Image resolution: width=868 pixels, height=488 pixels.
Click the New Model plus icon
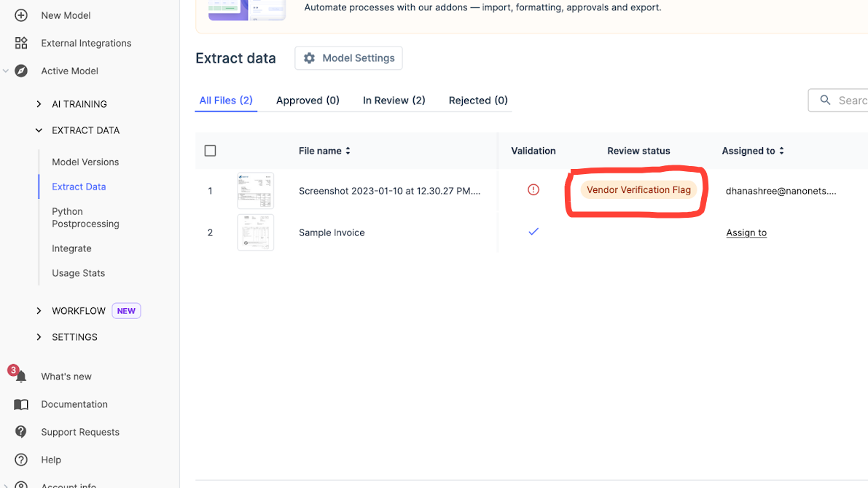[21, 15]
